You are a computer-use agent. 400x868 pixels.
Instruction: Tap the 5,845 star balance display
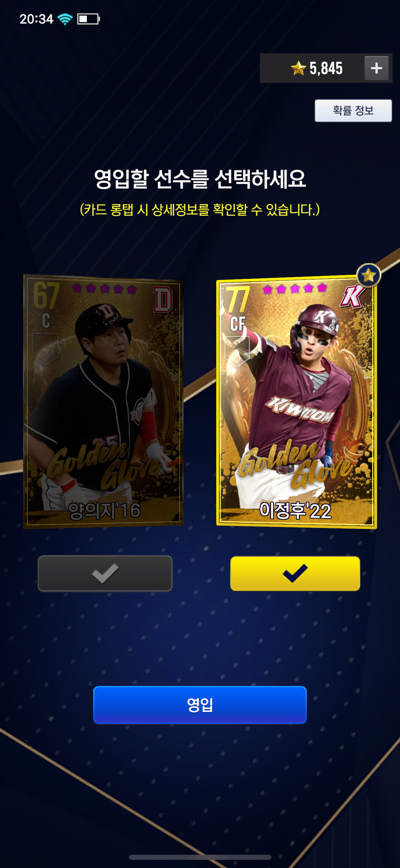326,68
